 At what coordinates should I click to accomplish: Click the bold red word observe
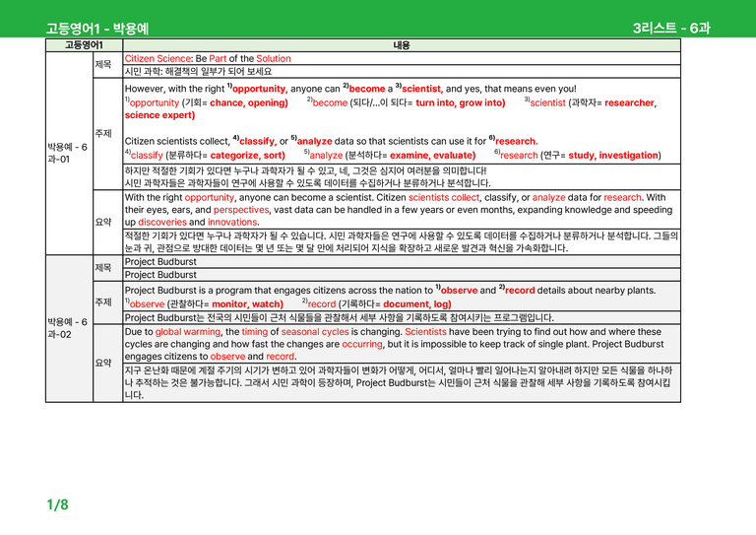pyautogui.click(x=459, y=291)
